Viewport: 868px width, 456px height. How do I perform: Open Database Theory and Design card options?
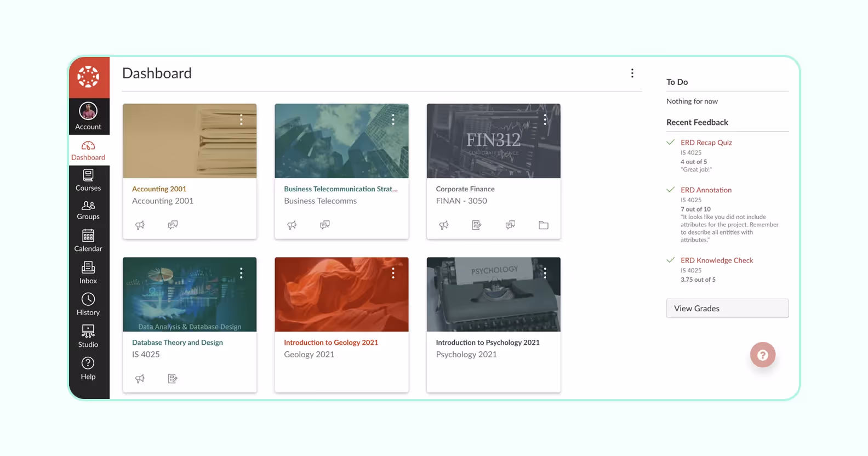(241, 273)
